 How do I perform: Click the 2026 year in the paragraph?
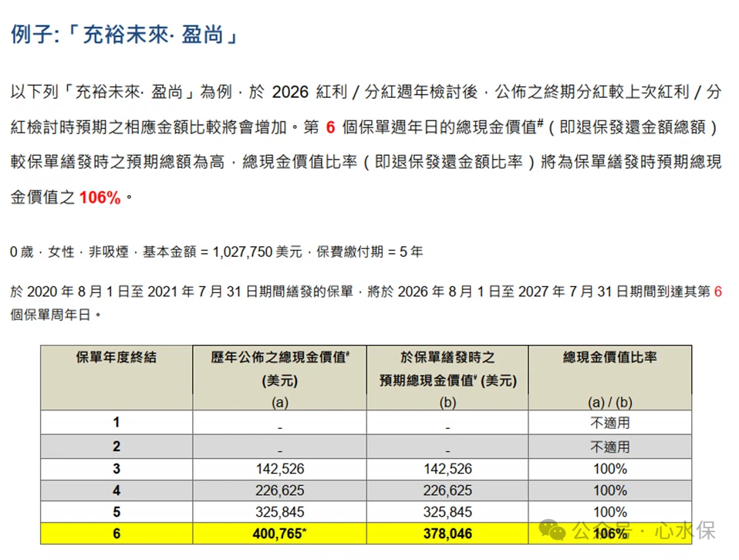pos(290,92)
